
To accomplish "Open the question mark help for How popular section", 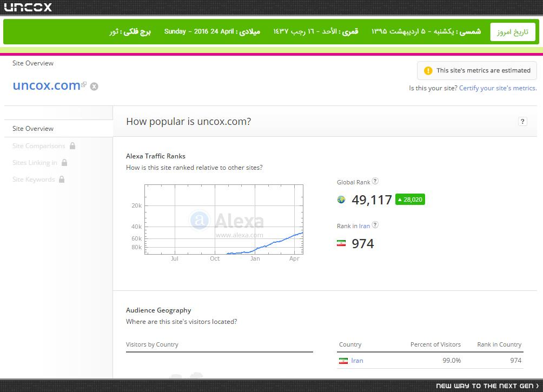I will pos(522,122).
